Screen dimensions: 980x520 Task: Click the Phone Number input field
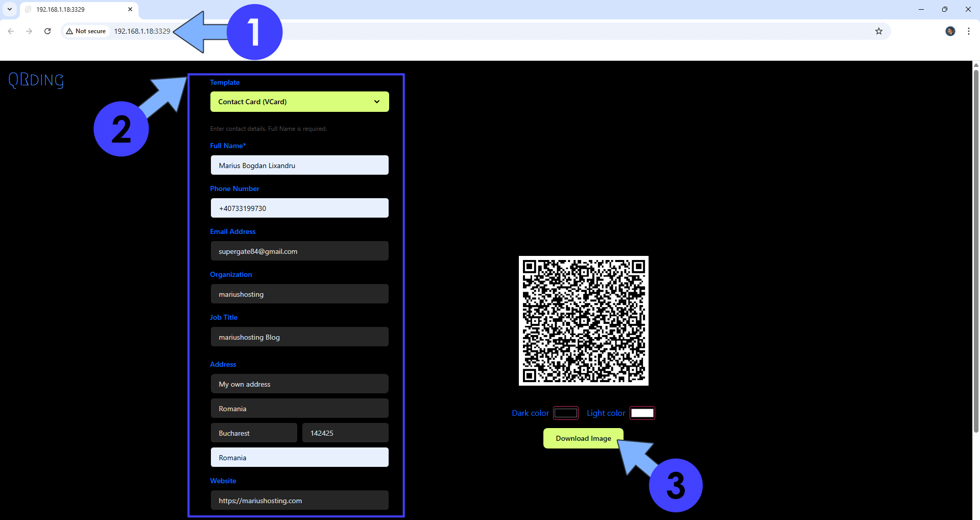[299, 208]
